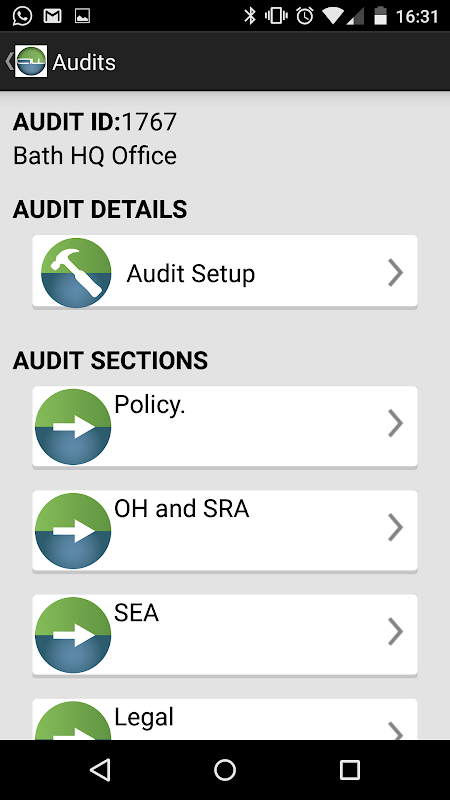Tap the AUDIT ID:1767 text
Viewport: 450px width, 800px height.
point(95,122)
